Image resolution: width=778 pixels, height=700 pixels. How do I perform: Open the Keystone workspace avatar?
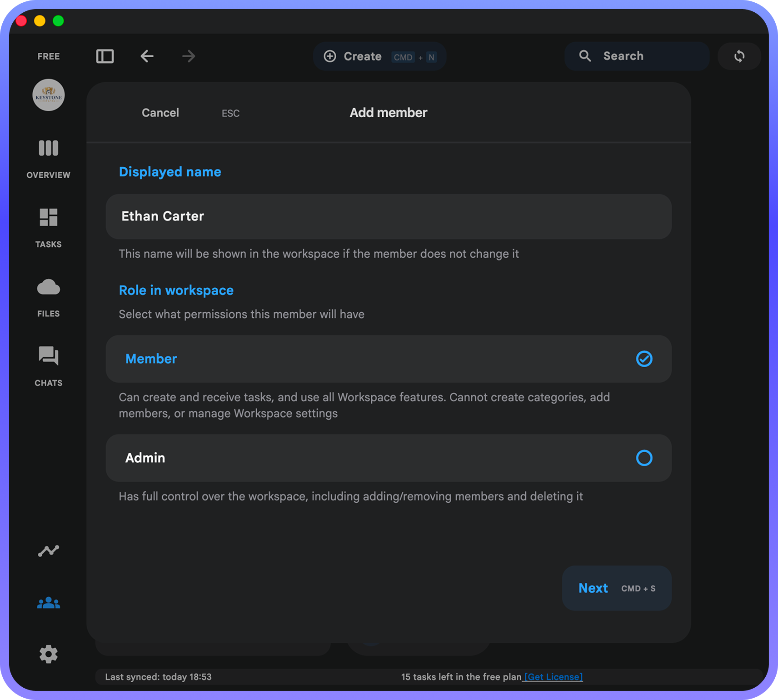[49, 95]
